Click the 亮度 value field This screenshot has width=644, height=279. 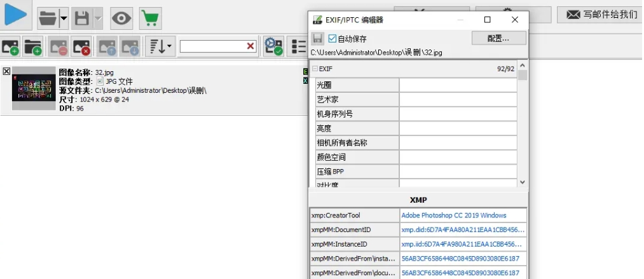point(458,128)
